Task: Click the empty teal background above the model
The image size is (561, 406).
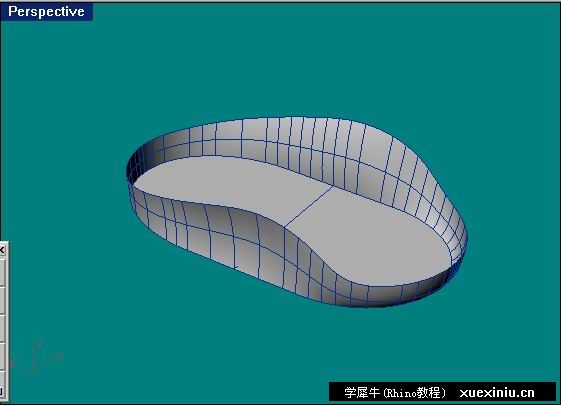Action: [286, 61]
